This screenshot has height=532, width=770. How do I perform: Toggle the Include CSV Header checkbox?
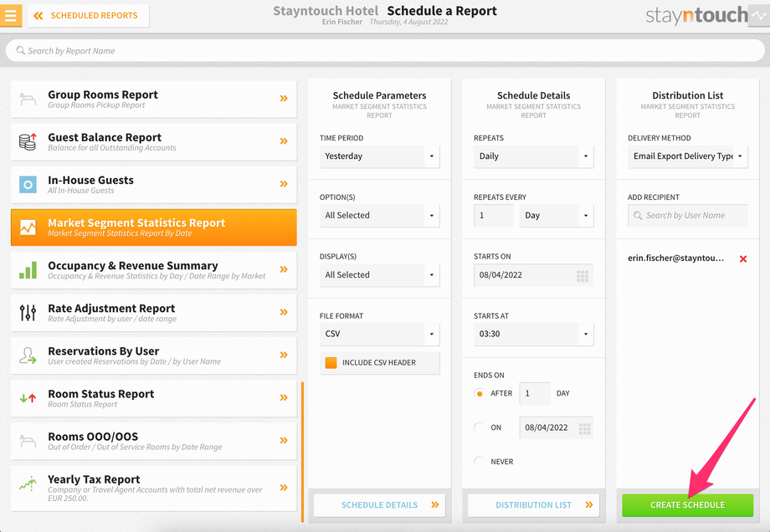tap(331, 363)
